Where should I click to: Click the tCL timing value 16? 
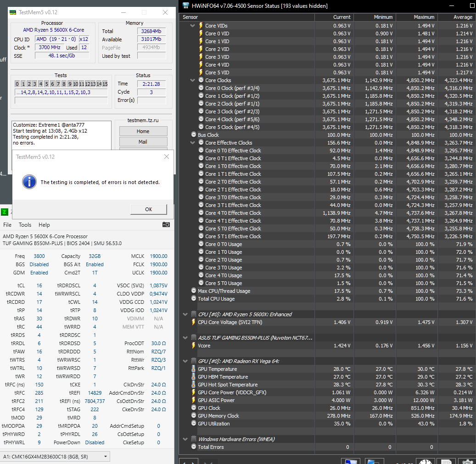pyautogui.click(x=39, y=285)
